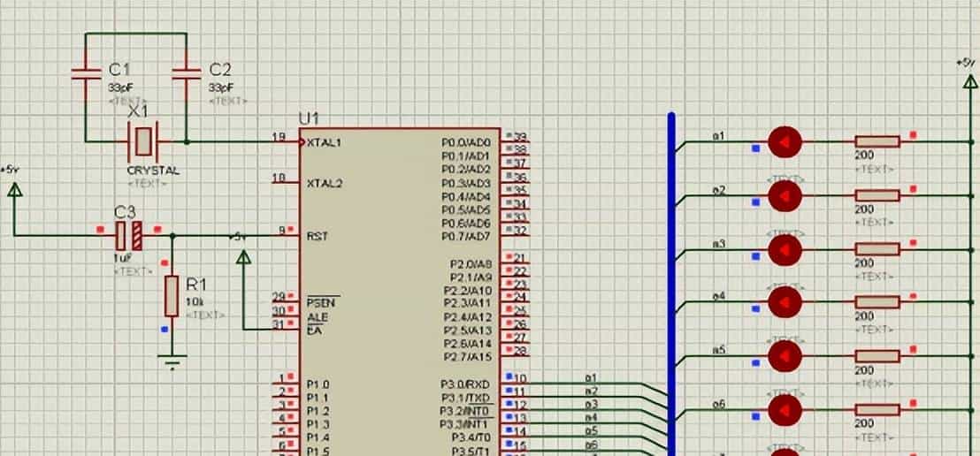Click the 10k value beside R1

point(193,301)
